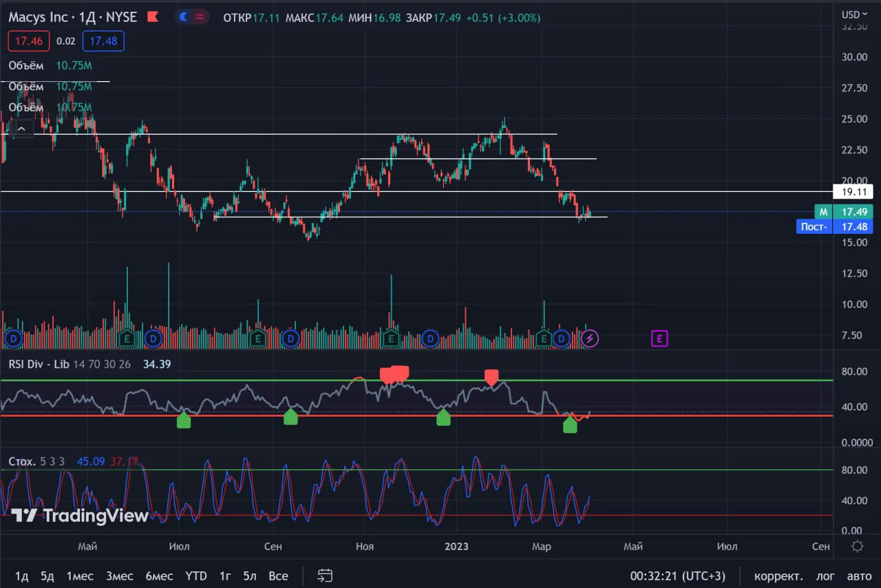Click the green RSI signal marker near September 2022
Screen dimensions: 881x588
[290, 417]
